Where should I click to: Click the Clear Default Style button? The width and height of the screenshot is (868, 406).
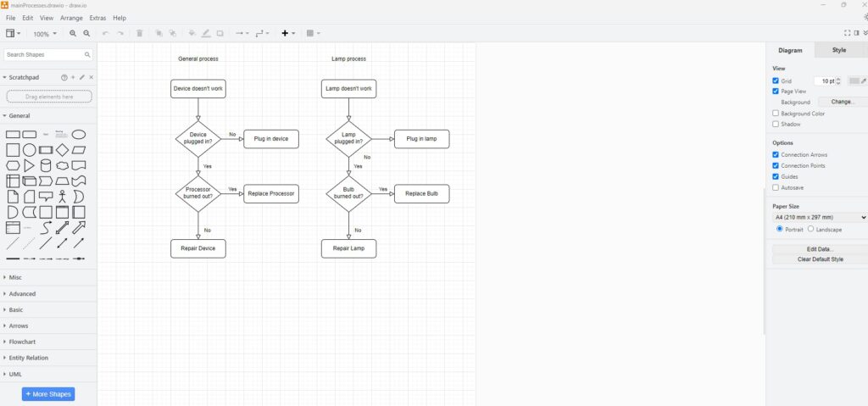pos(820,259)
